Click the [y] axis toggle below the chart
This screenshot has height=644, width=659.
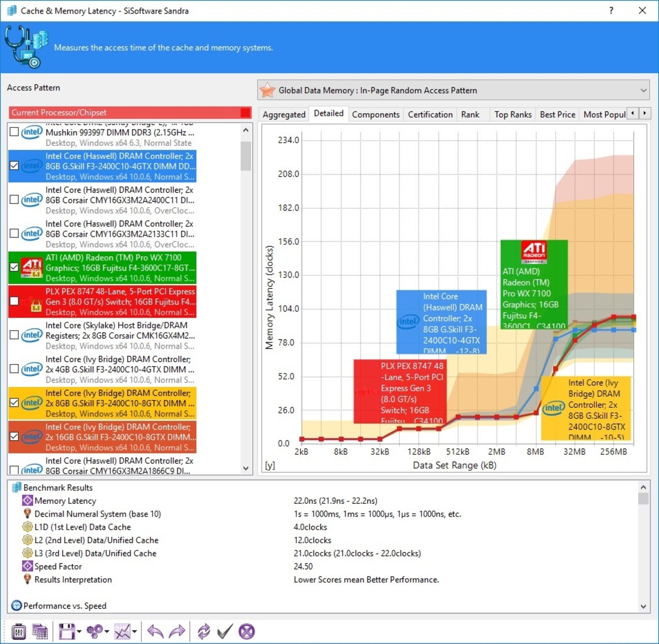[x=269, y=466]
